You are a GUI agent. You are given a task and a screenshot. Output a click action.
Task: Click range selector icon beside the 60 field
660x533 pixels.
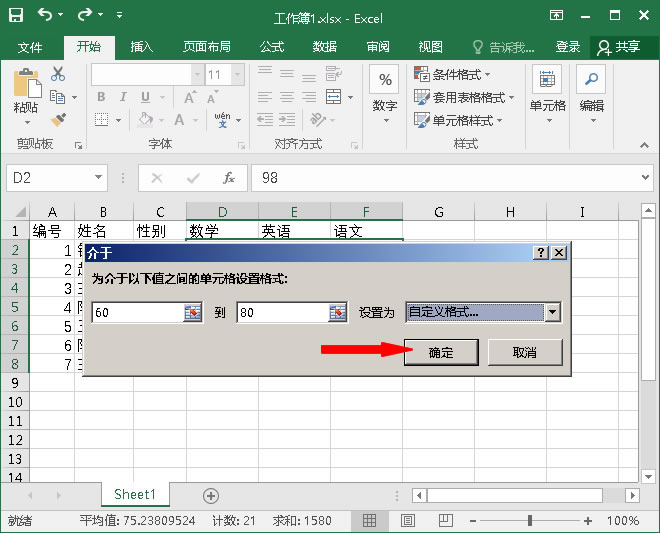pyautogui.click(x=193, y=312)
